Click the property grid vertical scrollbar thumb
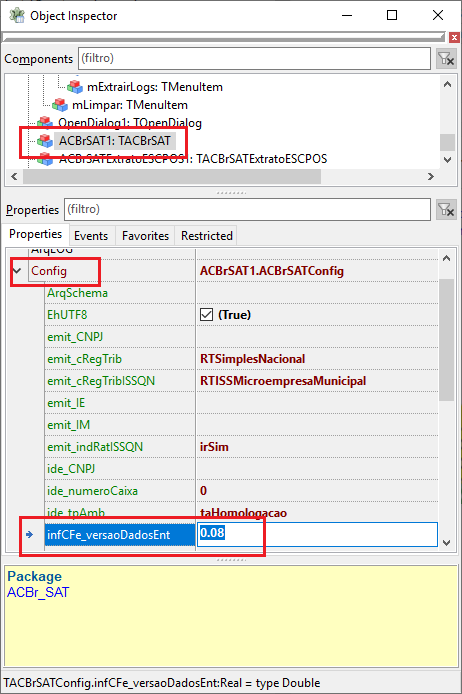The image size is (462, 694). pyautogui.click(x=447, y=339)
